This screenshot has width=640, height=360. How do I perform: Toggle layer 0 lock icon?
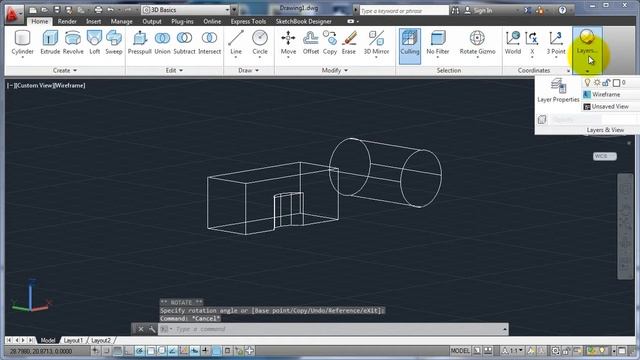point(606,82)
